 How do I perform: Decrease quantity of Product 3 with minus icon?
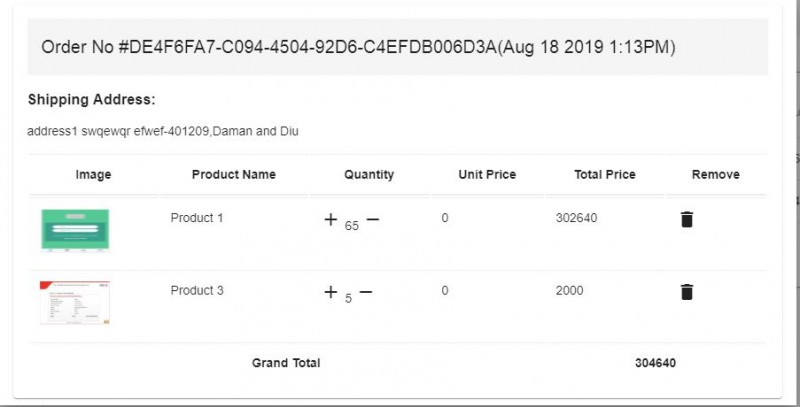(x=366, y=292)
